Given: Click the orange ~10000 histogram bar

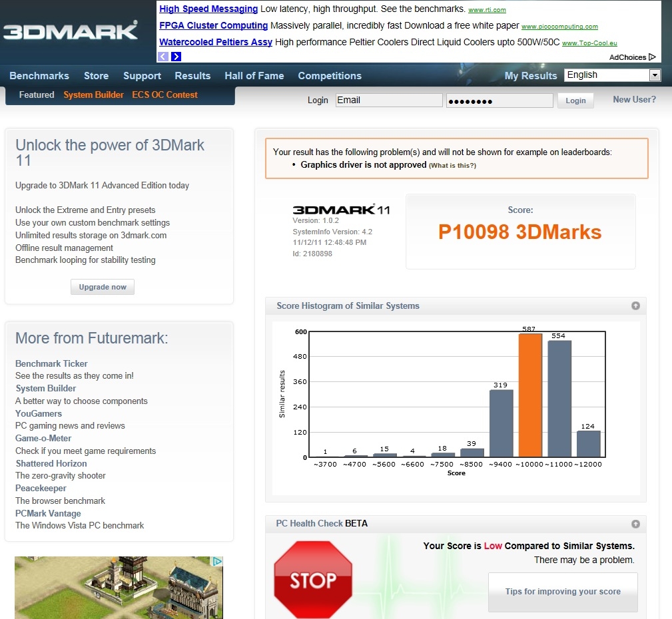Looking at the screenshot, I should click(x=530, y=395).
